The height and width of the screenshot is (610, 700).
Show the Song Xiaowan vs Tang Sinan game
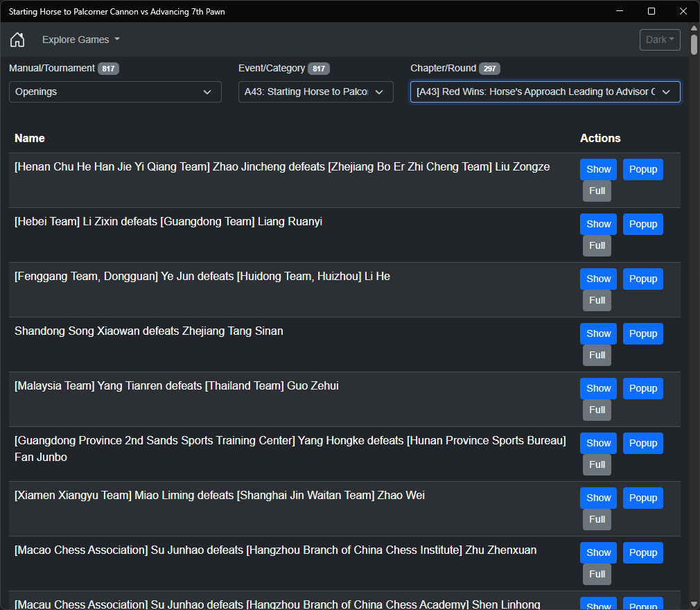point(598,334)
